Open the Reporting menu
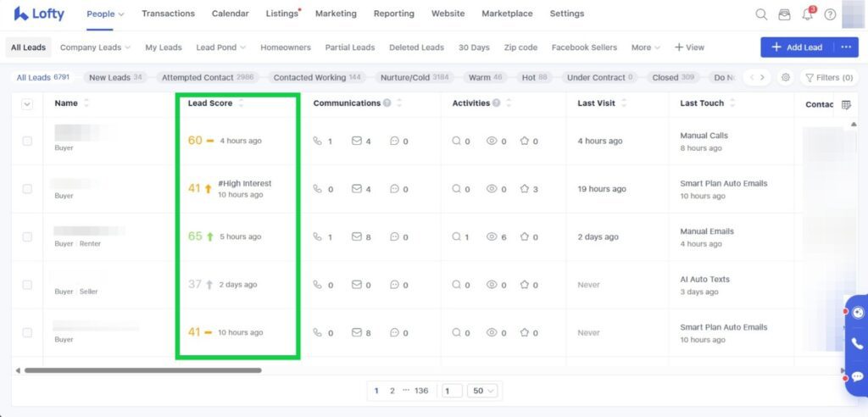Image resolution: width=868 pixels, height=417 pixels. 393,14
